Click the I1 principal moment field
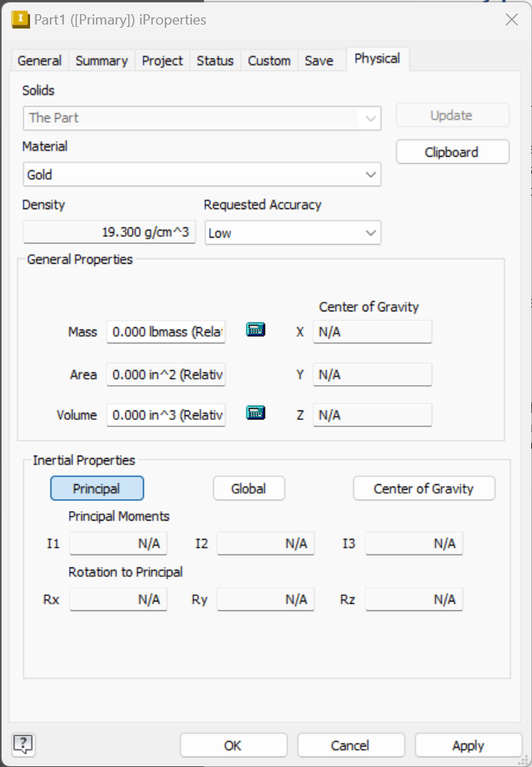Viewport: 532px width, 767px height. [118, 544]
